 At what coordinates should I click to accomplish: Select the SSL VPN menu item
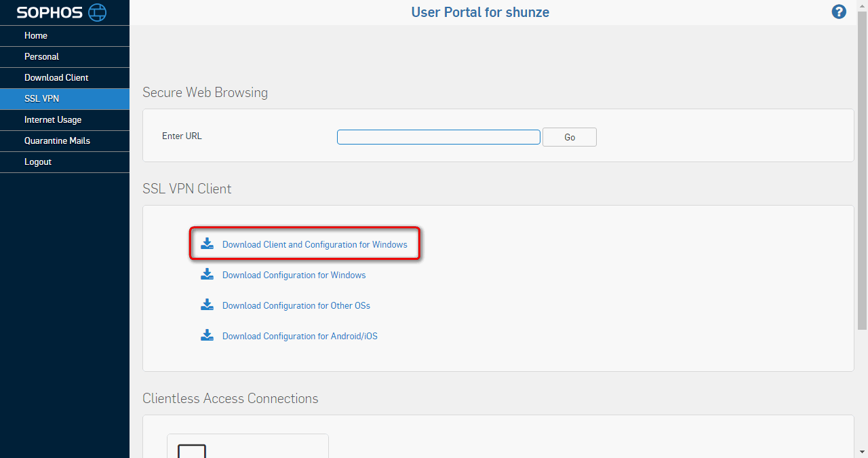click(x=64, y=99)
